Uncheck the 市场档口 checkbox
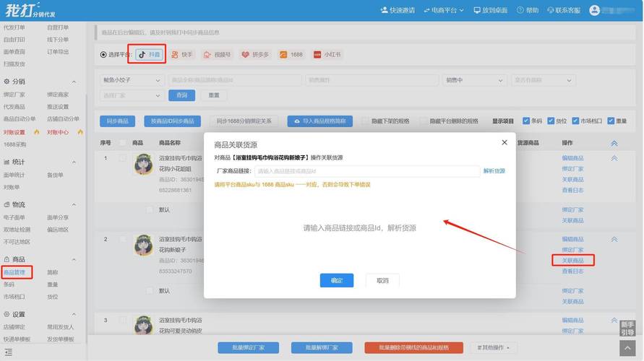Image resolution: width=644 pixels, height=361 pixels. coord(575,121)
